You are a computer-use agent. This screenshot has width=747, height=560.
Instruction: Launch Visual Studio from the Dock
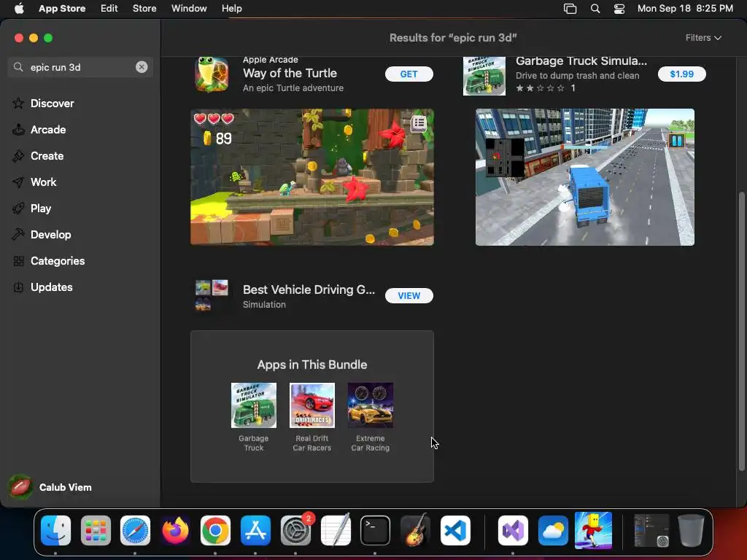[513, 530]
